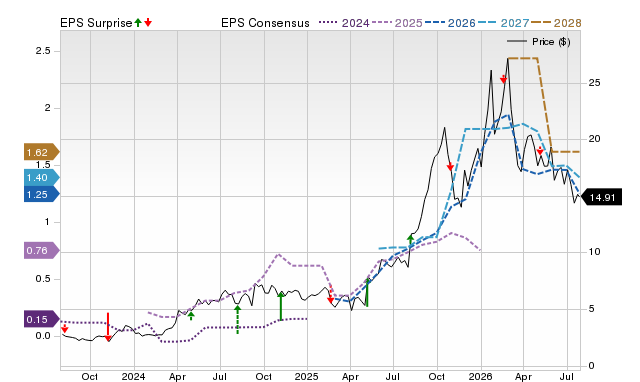Screen dimensions: 640x382
Task: Click the red surprise marker near Nov 2025
Action: 450,167
